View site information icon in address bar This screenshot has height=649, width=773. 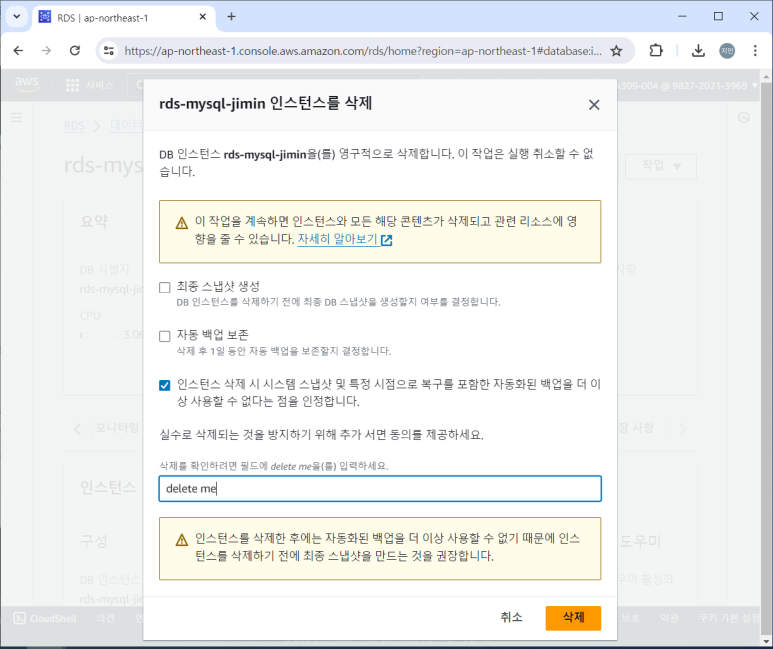click(x=108, y=51)
